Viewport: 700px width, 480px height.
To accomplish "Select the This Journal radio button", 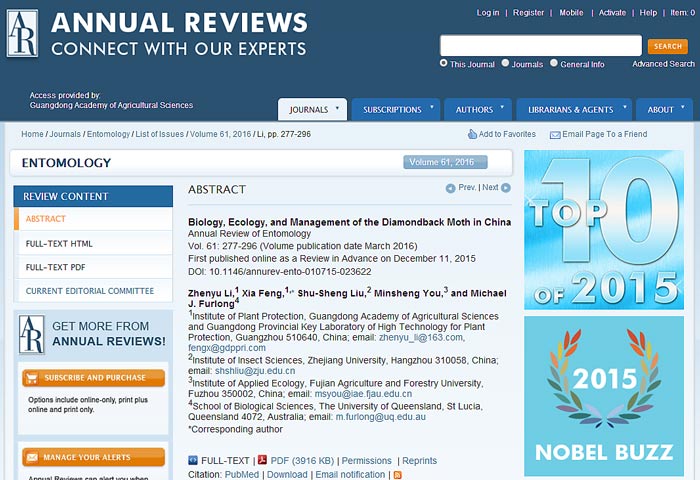I will click(x=444, y=64).
